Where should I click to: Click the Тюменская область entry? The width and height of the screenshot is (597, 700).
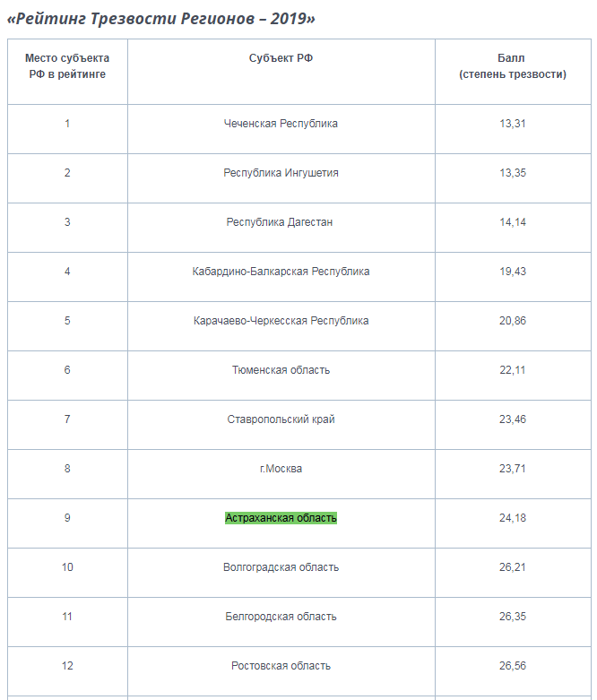tap(281, 370)
